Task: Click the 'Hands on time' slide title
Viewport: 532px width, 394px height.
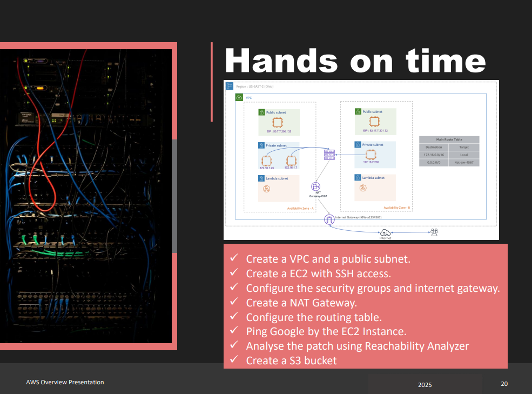Action: 355,61
